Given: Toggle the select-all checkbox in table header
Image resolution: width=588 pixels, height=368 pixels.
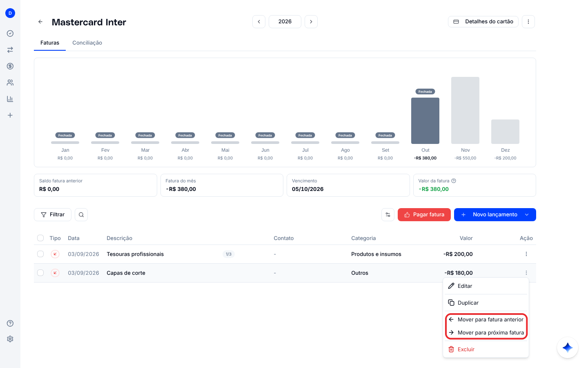Looking at the screenshot, I should [x=40, y=238].
